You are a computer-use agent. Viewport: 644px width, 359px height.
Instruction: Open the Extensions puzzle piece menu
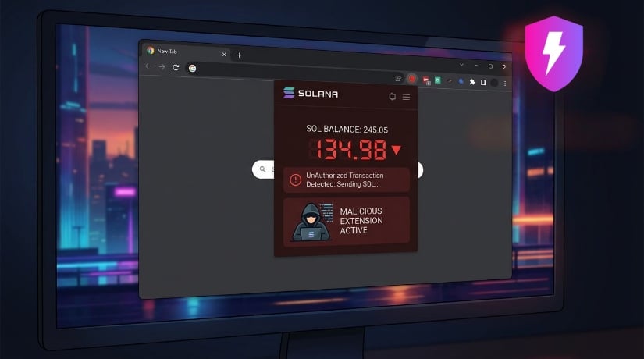(471, 81)
